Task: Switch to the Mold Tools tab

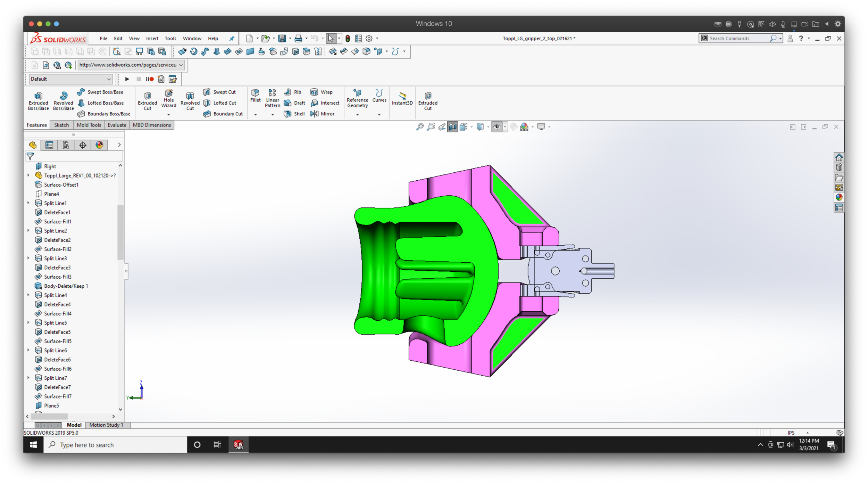Action: coord(89,125)
